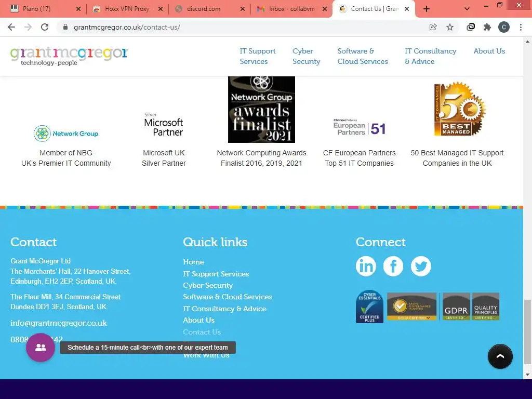Click the Dundee Commercial Street address text
532x399 pixels.
click(65, 302)
